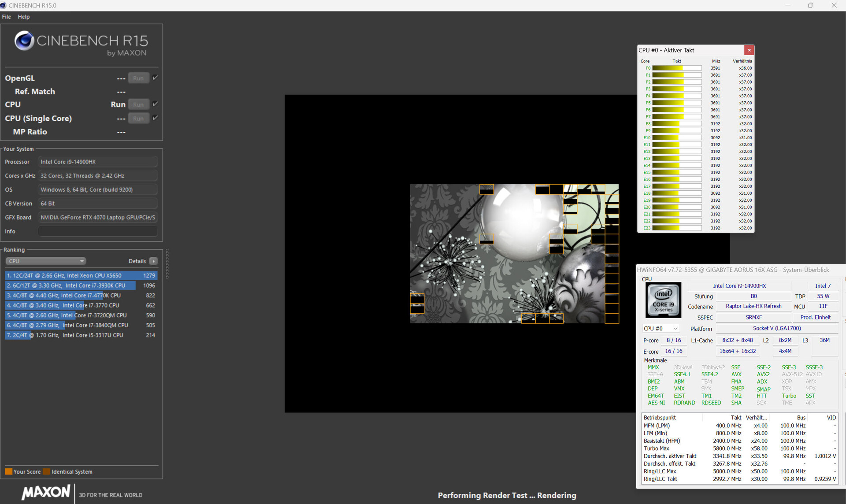Screen dimensions: 846x504
Task: Toggle the OpenGL test checkbox
Action: pos(155,78)
